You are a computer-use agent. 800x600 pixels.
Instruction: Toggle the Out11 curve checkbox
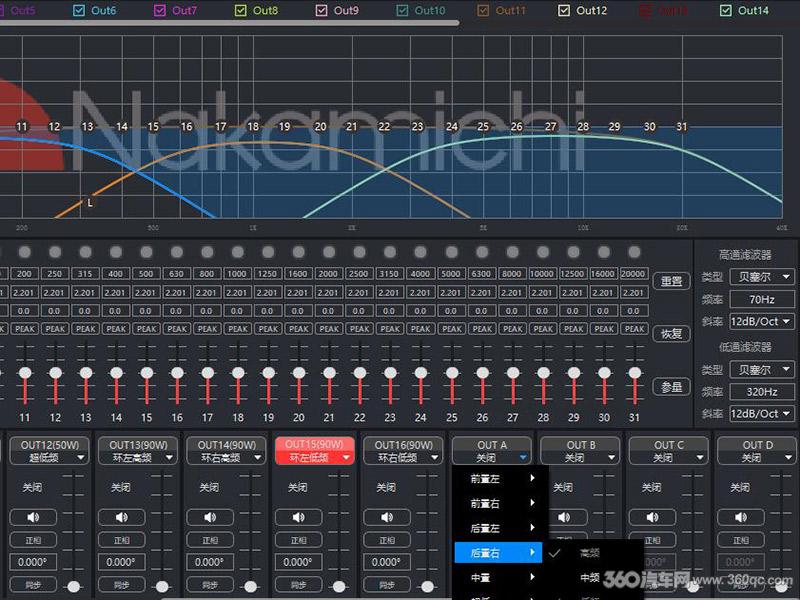point(483,10)
